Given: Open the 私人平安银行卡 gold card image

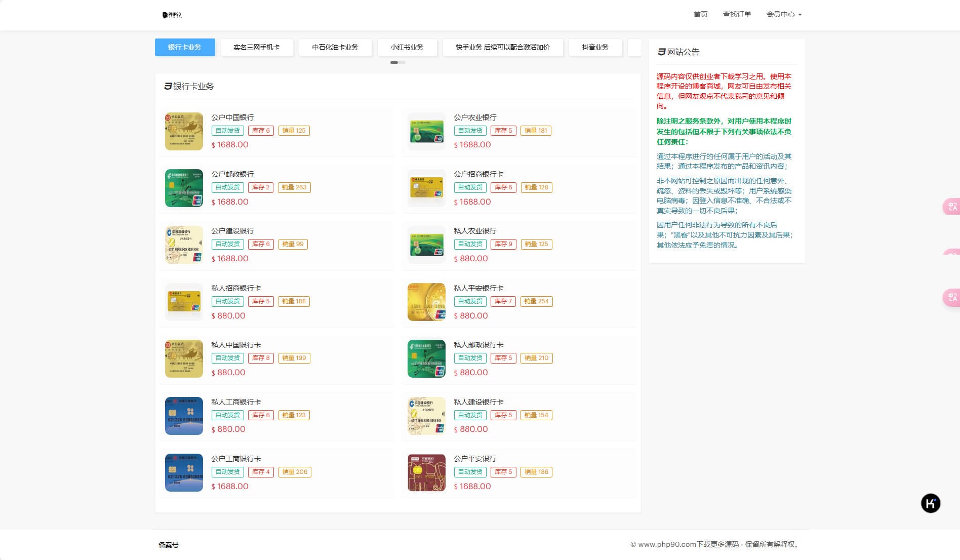Looking at the screenshot, I should click(x=426, y=302).
